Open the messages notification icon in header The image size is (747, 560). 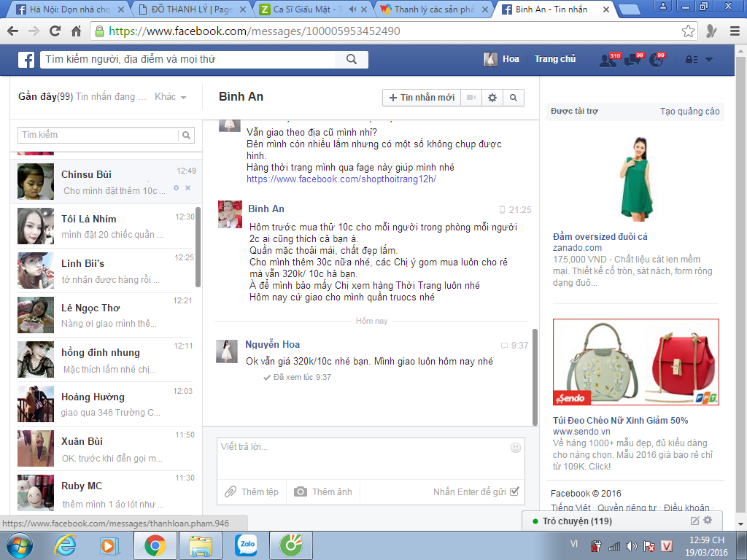coord(632,61)
